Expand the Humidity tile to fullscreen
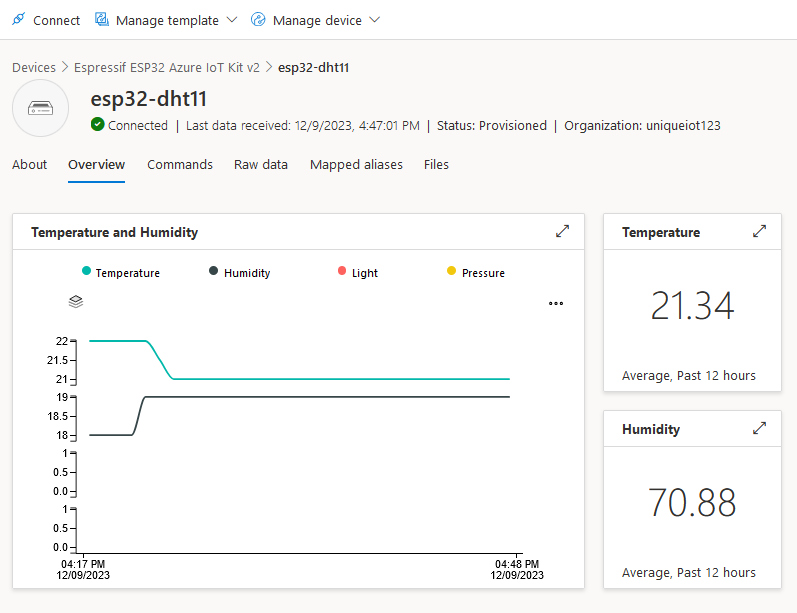The image size is (797, 613). click(x=759, y=428)
